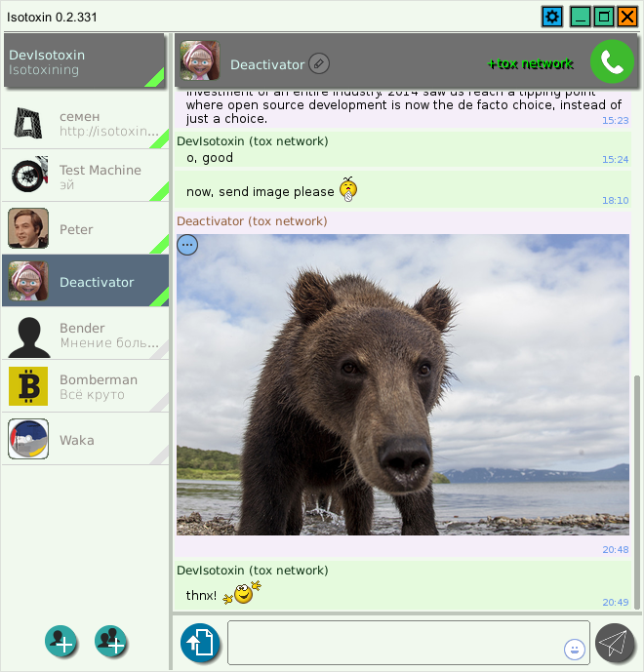The width and height of the screenshot is (644, 672).
Task: Open the bear image thumbnail
Action: 403,384
